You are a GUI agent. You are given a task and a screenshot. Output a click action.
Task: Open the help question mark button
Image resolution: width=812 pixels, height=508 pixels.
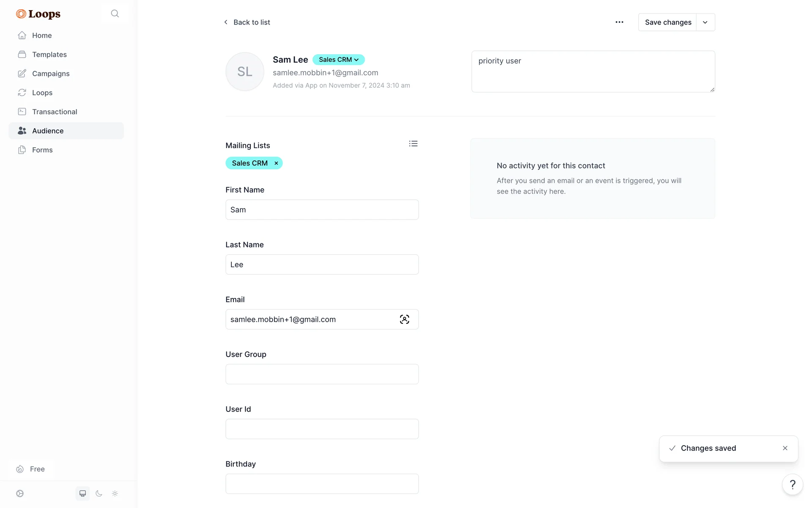click(793, 485)
